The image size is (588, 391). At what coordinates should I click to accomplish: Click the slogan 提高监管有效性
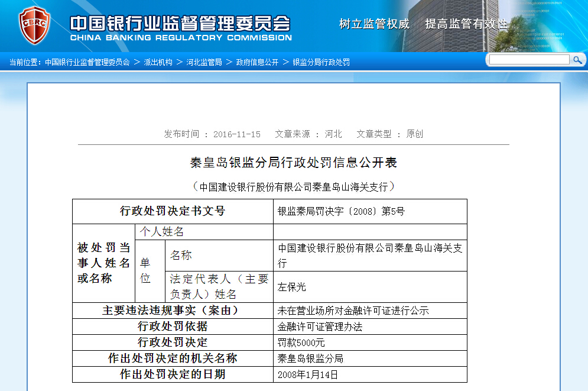coord(466,24)
